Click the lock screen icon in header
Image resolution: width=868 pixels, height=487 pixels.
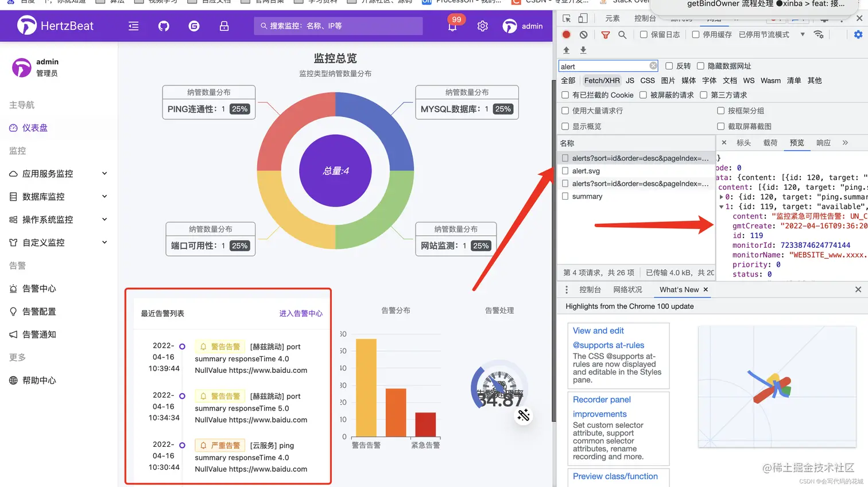tap(224, 26)
